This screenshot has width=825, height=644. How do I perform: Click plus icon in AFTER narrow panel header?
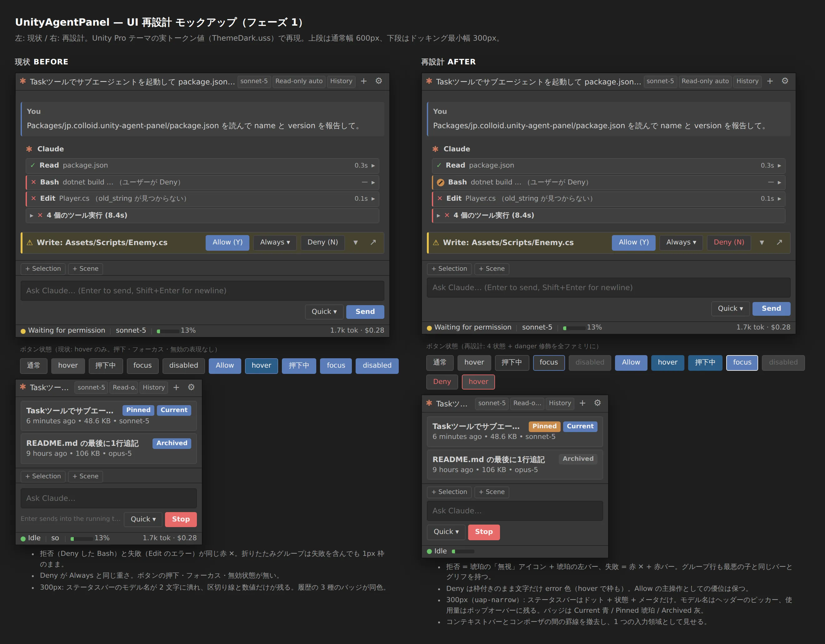click(582, 403)
